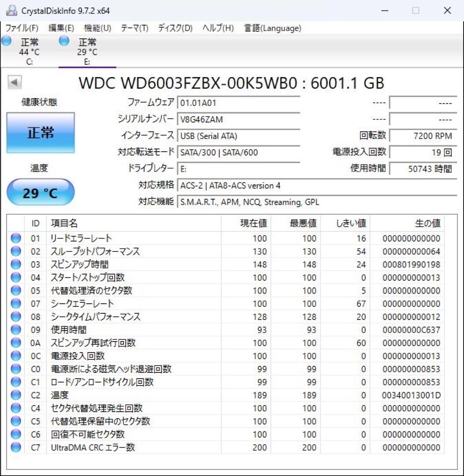Select the blue status light for リードエラーレート
The width and height of the screenshot is (464, 476).
coord(15,238)
